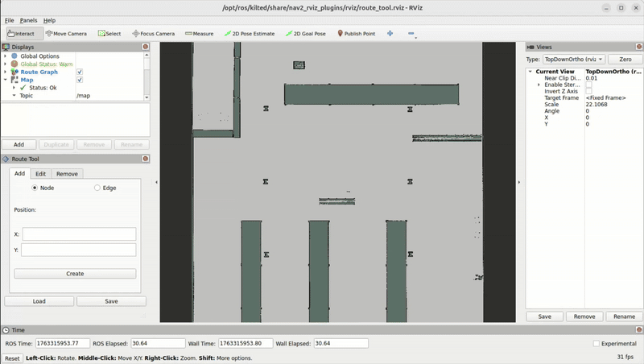Click the Y position input field

[x=78, y=250]
